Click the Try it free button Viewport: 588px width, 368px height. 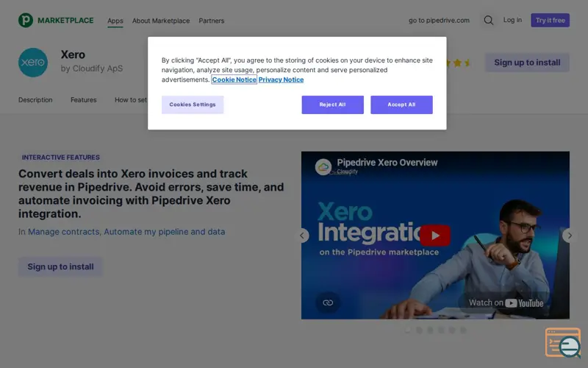550,21
